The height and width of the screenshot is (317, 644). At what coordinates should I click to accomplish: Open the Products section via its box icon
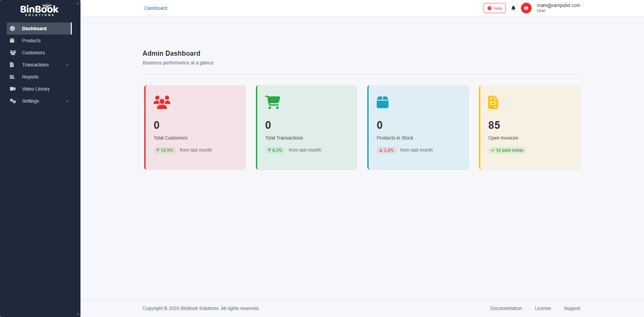[x=13, y=41]
